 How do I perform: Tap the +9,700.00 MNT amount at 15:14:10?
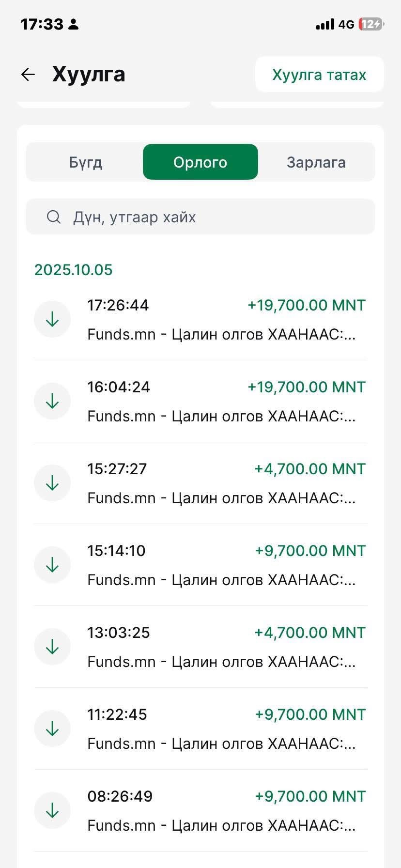pos(310,551)
